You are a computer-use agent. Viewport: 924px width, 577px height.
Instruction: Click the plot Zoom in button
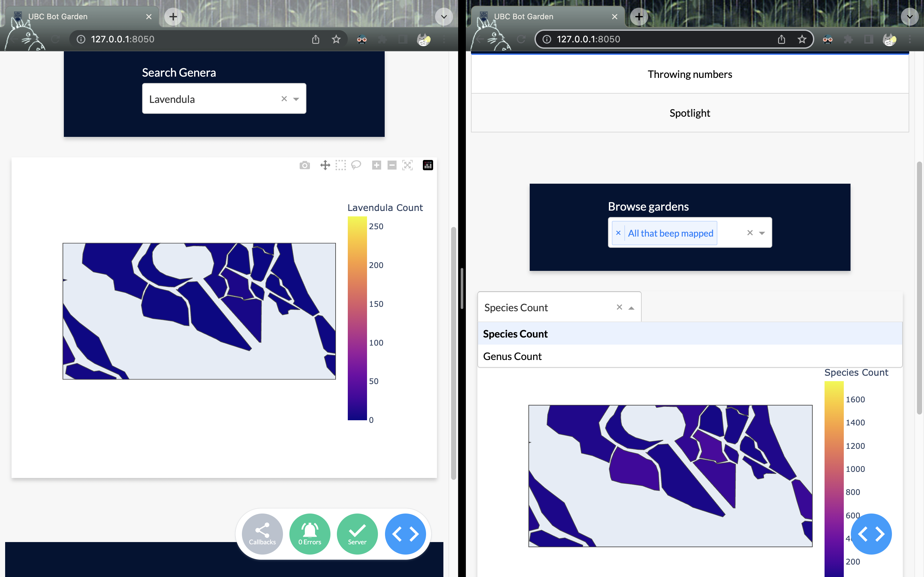tap(376, 165)
